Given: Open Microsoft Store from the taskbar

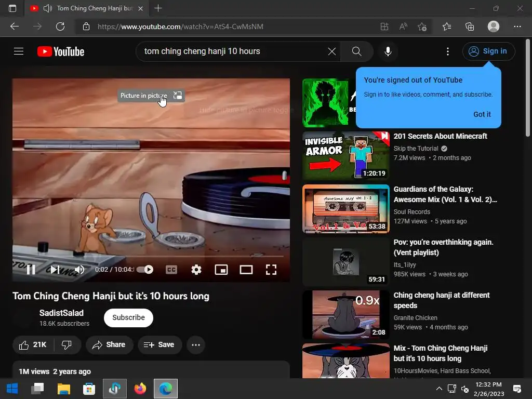Looking at the screenshot, I should [89, 389].
